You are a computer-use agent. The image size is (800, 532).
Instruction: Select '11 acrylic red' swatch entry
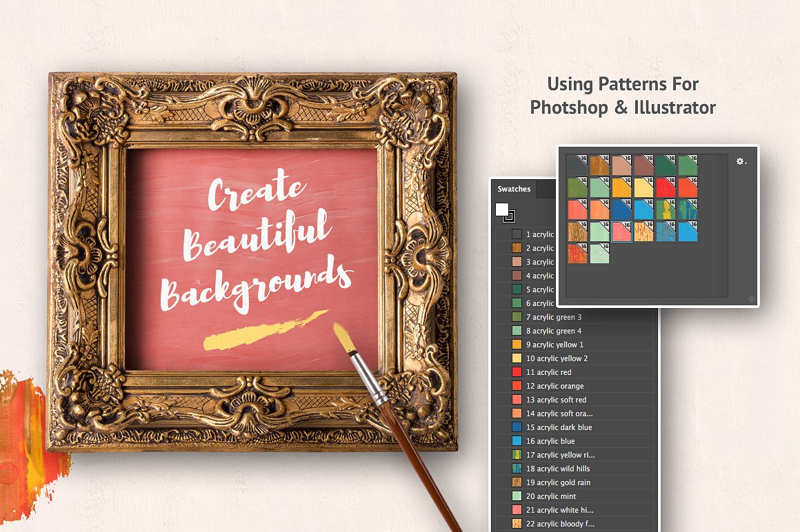549,372
